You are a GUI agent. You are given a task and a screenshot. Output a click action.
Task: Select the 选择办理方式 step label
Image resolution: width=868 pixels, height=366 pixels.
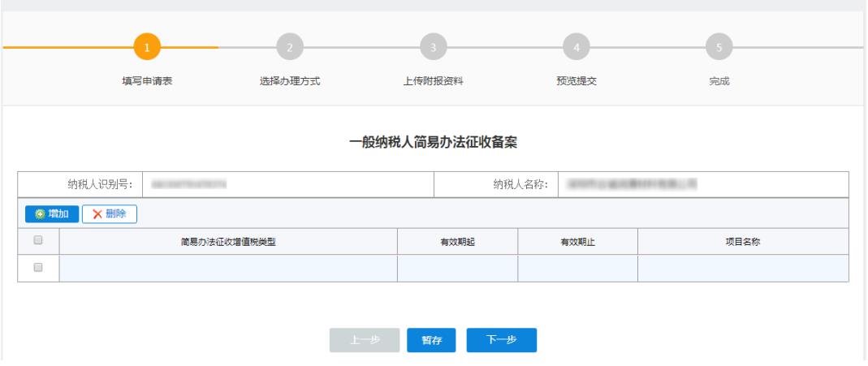(x=289, y=80)
